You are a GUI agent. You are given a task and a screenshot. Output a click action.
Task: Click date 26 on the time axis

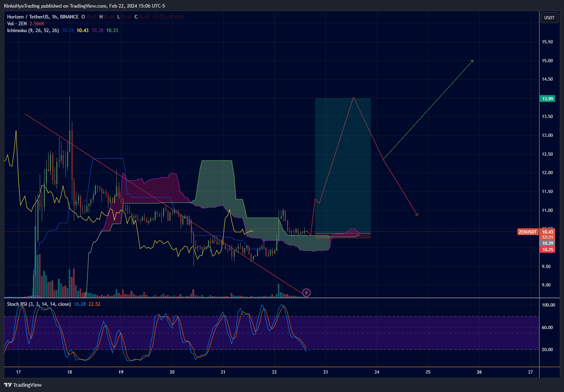(x=479, y=372)
